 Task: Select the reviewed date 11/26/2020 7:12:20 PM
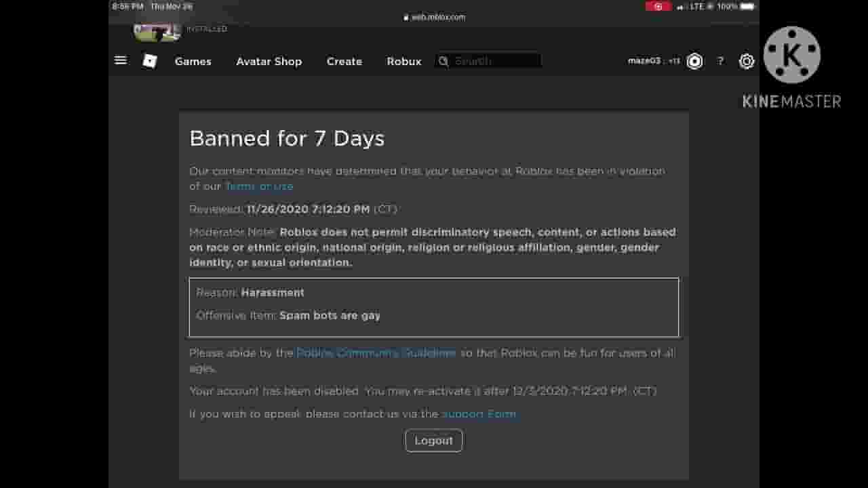[x=309, y=209]
